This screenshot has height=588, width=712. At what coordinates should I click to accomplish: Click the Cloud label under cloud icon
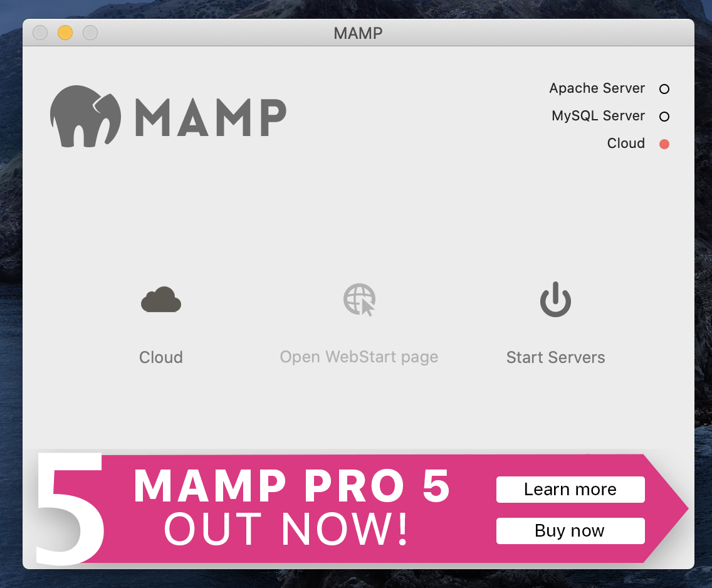point(160,357)
